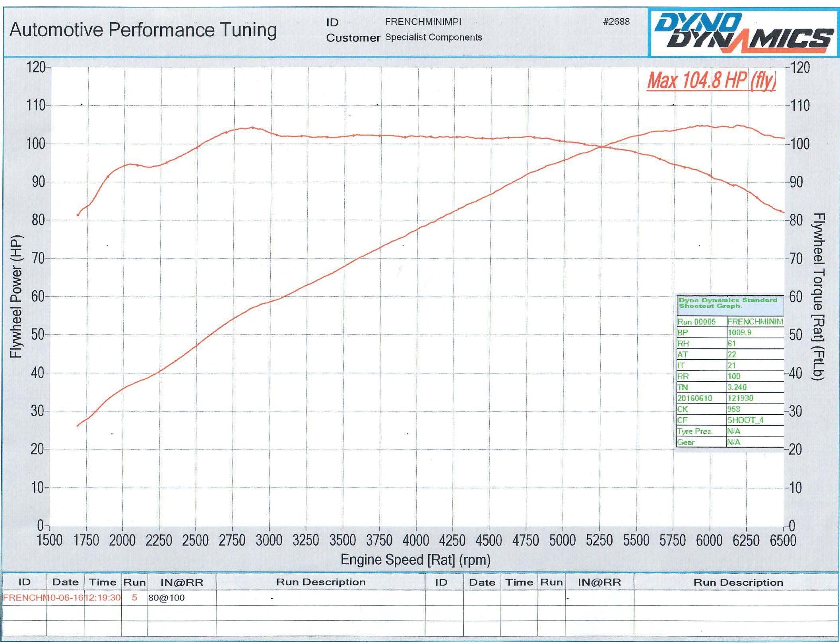Click the '10-06-16' date cell
This screenshot has width=840, height=643.
pyautogui.click(x=66, y=598)
